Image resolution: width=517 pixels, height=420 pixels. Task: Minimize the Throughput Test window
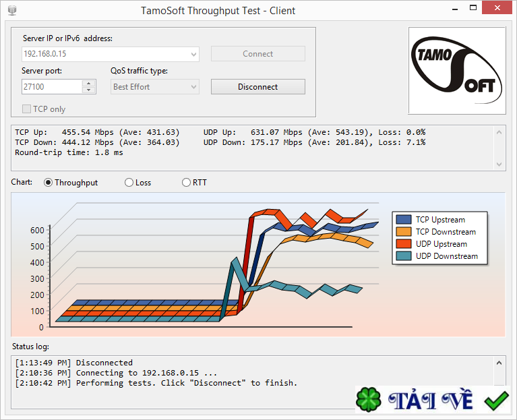pyautogui.click(x=455, y=8)
